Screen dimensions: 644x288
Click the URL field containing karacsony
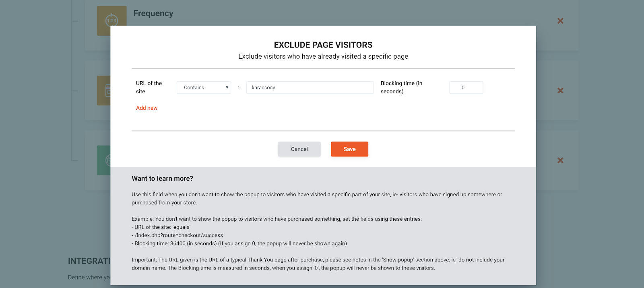tap(310, 88)
